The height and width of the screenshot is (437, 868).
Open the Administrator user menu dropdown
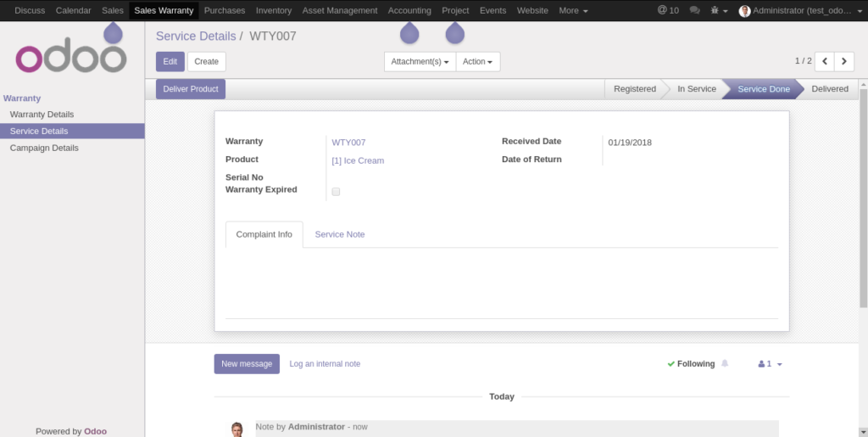click(801, 10)
